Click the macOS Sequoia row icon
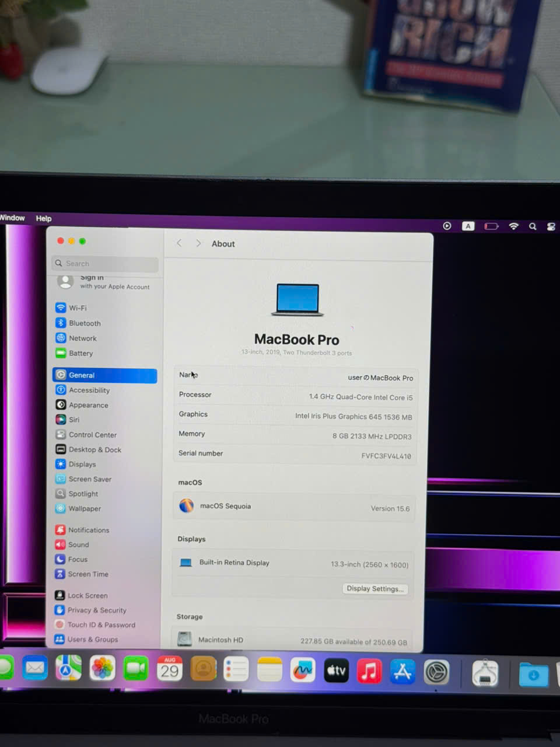Image resolution: width=560 pixels, height=747 pixels. tap(187, 505)
